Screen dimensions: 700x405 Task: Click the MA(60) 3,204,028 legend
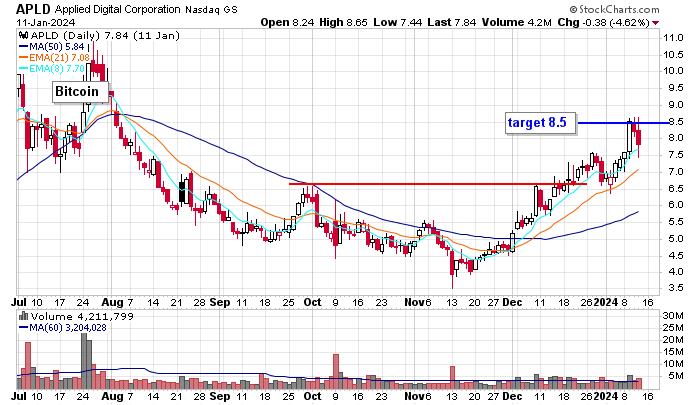(x=62, y=328)
